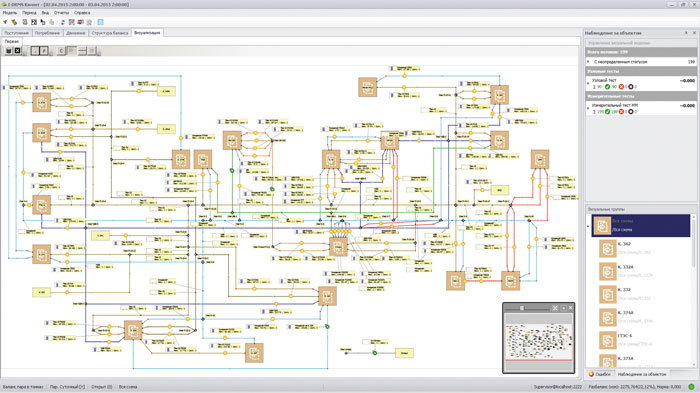Expand the Узловой тест entry
This screenshot has height=393, width=700.
coord(588,83)
